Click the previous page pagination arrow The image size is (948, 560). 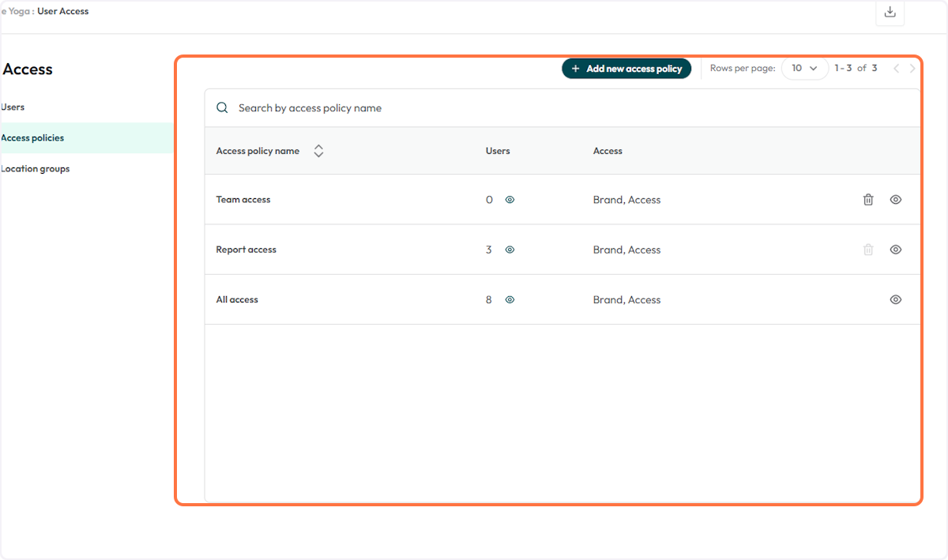896,69
